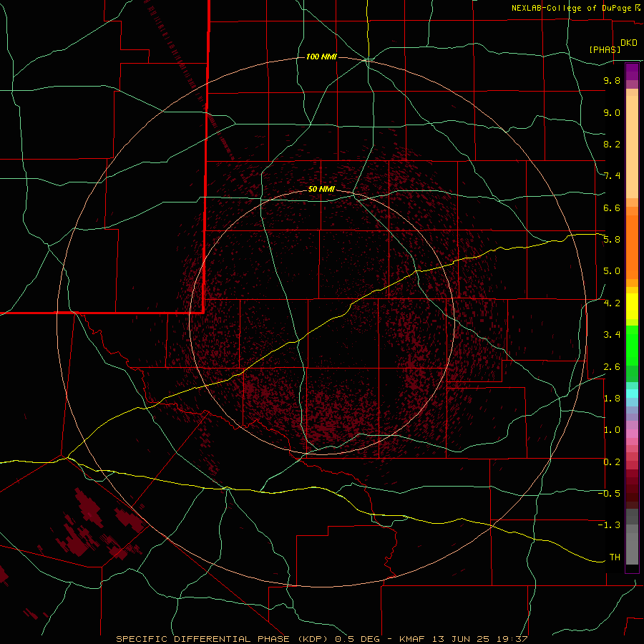Click the -1.3 value on color scale
The width and height of the screenshot is (644, 644).
point(609,525)
